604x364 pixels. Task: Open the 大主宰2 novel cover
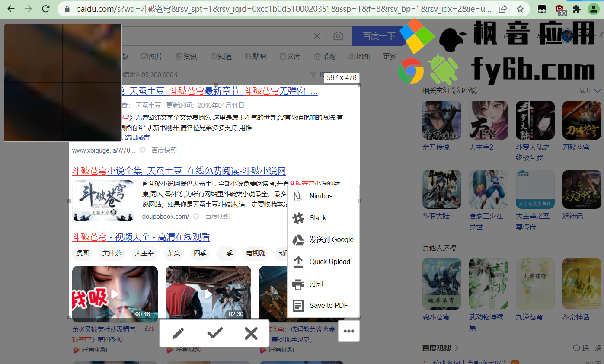click(x=489, y=120)
